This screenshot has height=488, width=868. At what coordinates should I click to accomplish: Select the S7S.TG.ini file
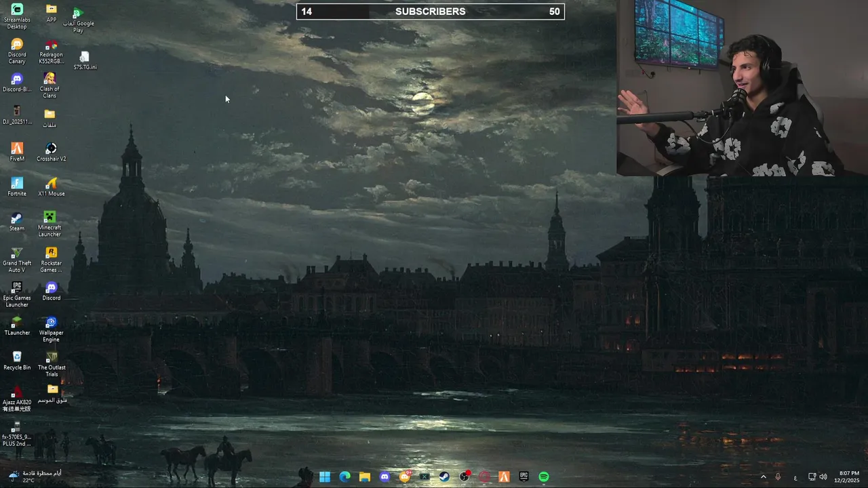coord(85,60)
